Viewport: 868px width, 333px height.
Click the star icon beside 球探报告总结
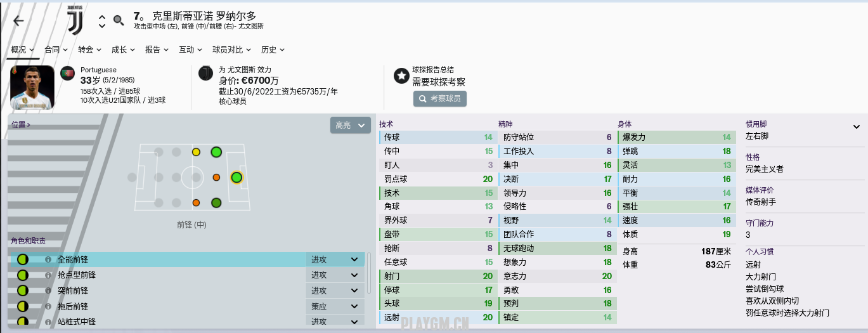pos(401,76)
